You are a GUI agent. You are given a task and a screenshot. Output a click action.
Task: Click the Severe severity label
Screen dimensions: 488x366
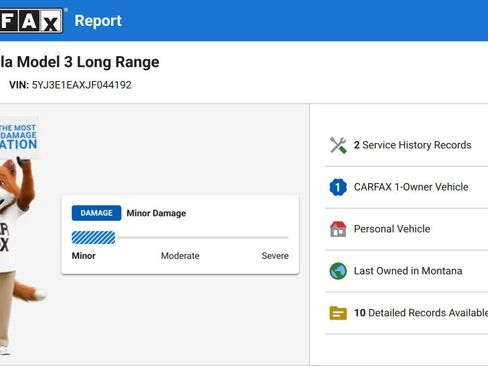click(275, 256)
